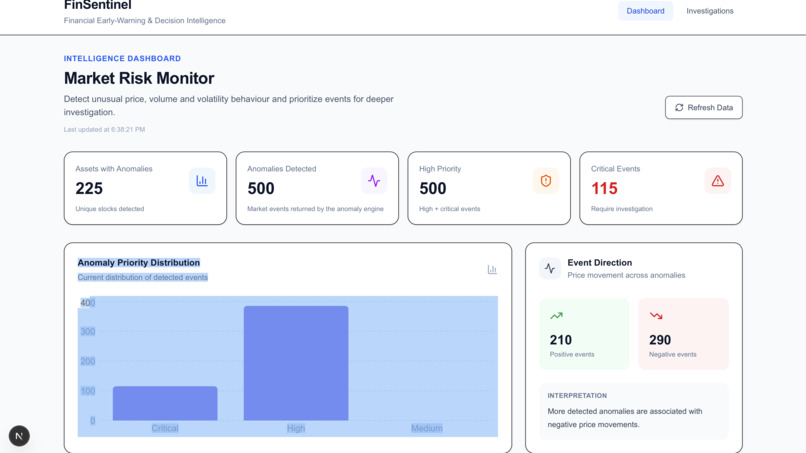Click the 115 critical events value
806x453 pixels.
[x=604, y=189]
